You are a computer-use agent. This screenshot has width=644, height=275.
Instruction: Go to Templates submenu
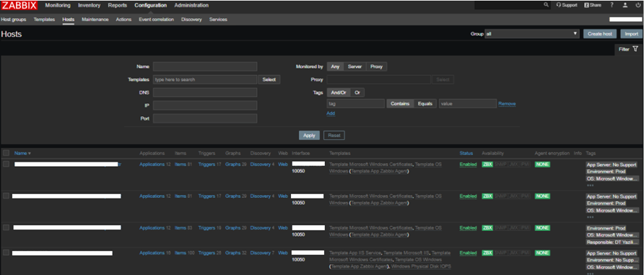pos(44,19)
